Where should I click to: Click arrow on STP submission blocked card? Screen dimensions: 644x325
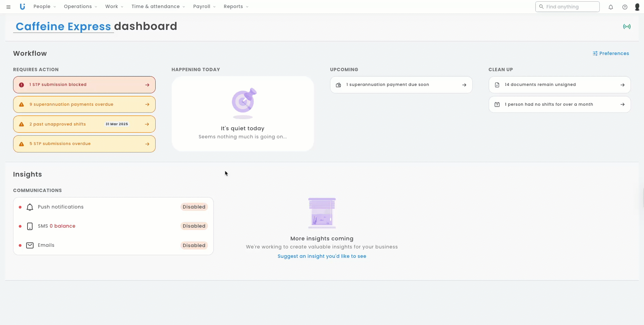coord(147,85)
